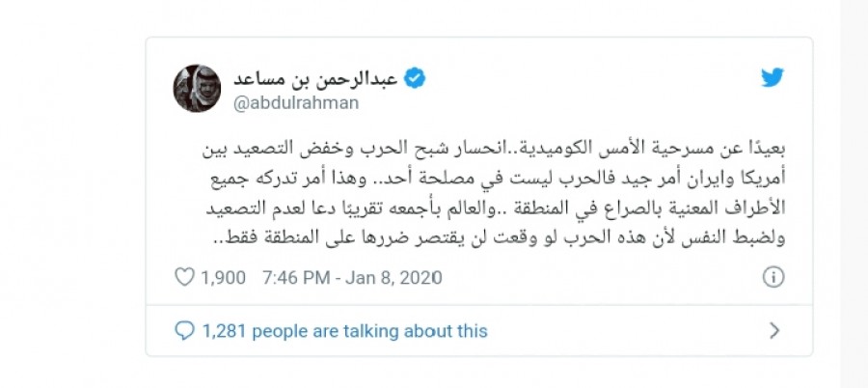Click the 1,900 likes count
Screen dimensions: 868x388
tap(223, 277)
